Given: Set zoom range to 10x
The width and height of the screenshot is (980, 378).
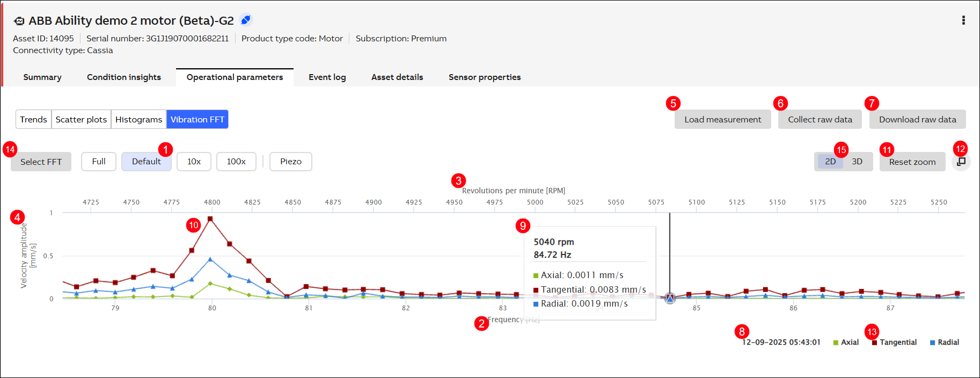Looking at the screenshot, I should 194,162.
